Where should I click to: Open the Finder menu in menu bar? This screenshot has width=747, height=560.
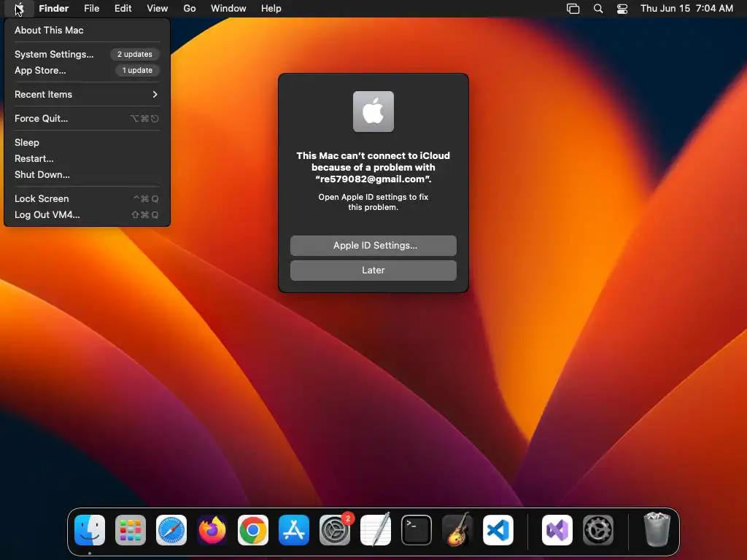click(x=54, y=9)
